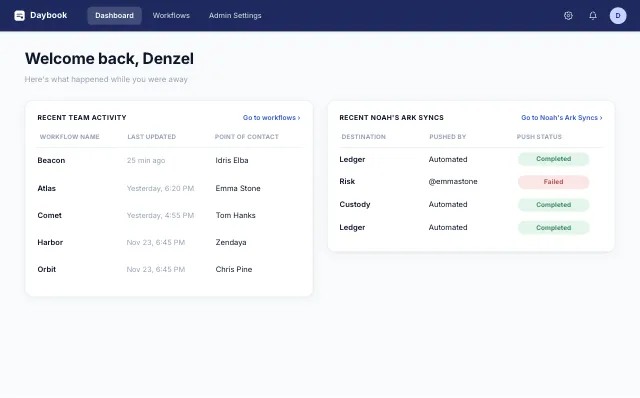Click the Failed status badge
640x398 pixels.
tap(553, 182)
